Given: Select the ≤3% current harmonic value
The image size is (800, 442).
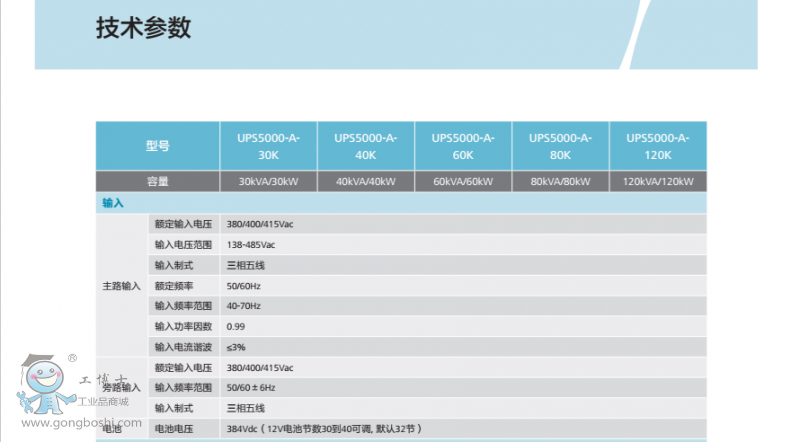Looking at the screenshot, I should [236, 347].
